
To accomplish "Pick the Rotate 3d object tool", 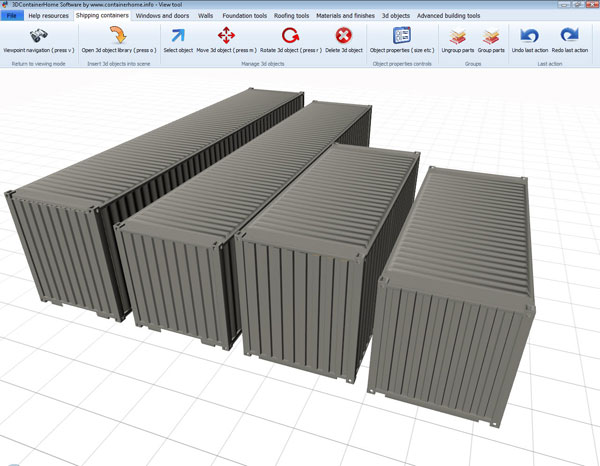I will [x=290, y=36].
